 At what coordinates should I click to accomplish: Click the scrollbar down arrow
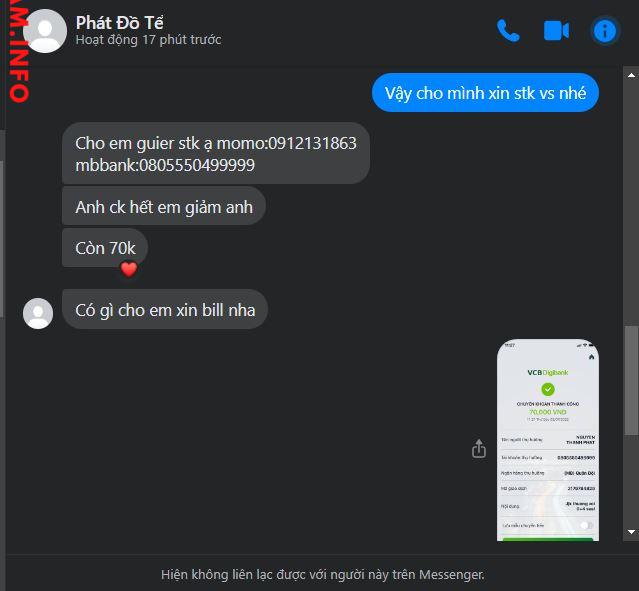pyautogui.click(x=631, y=532)
